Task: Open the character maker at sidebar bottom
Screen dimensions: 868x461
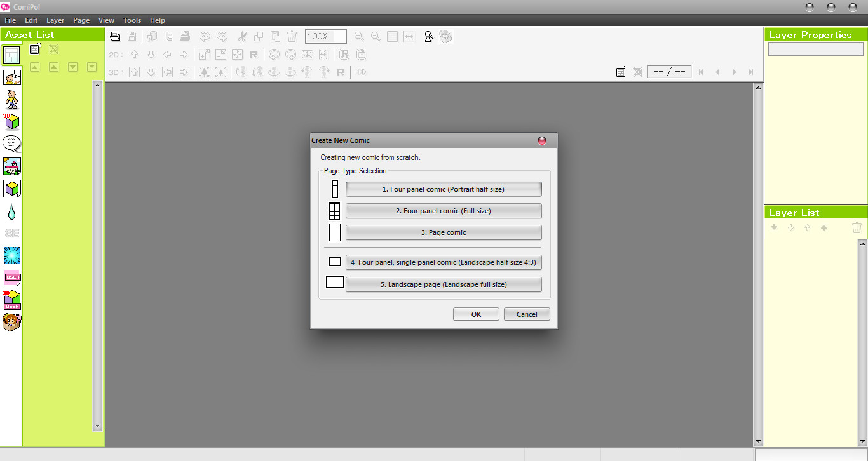Action: [11, 322]
